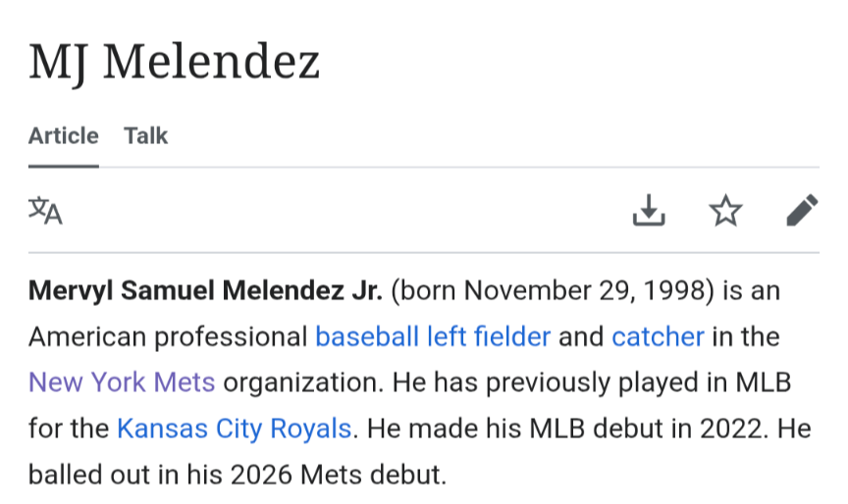Viewport: 848px width, 504px height.
Task: Star this article to watchlist
Action: 725,210
